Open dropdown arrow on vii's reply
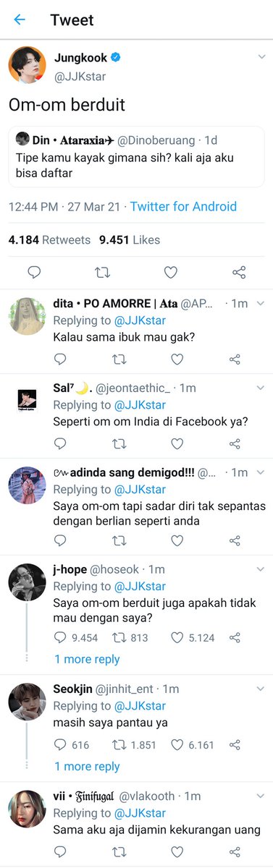Viewport: 273px width, 868px height. pyautogui.click(x=261, y=796)
